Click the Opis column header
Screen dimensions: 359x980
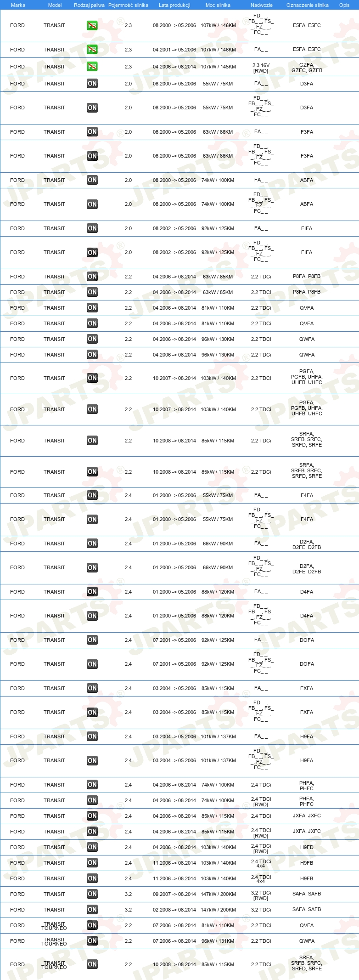click(x=344, y=5)
